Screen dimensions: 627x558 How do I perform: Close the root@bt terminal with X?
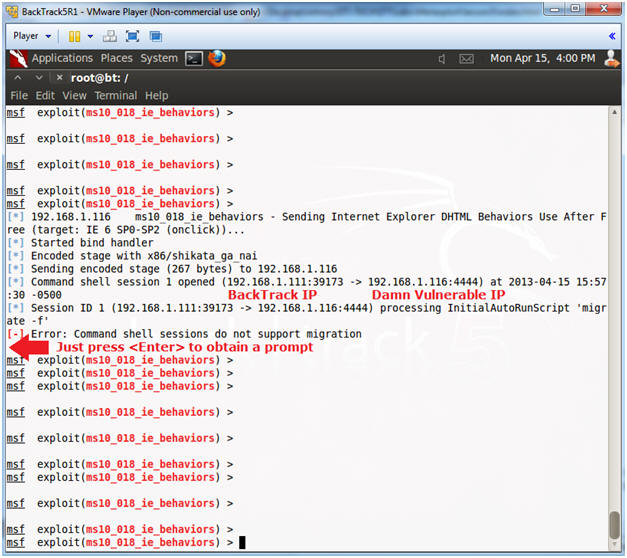60,77
